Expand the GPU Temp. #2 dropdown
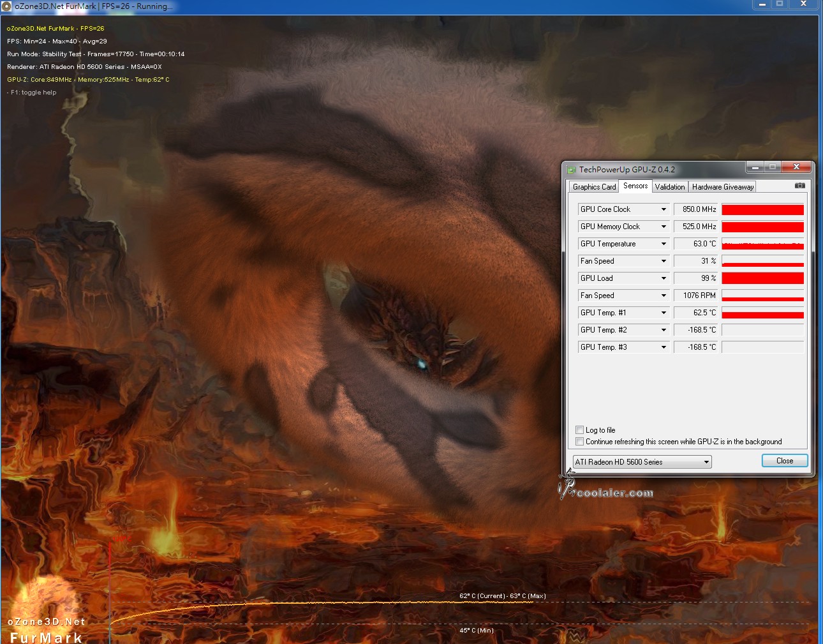The width and height of the screenshot is (823, 644). click(x=664, y=330)
